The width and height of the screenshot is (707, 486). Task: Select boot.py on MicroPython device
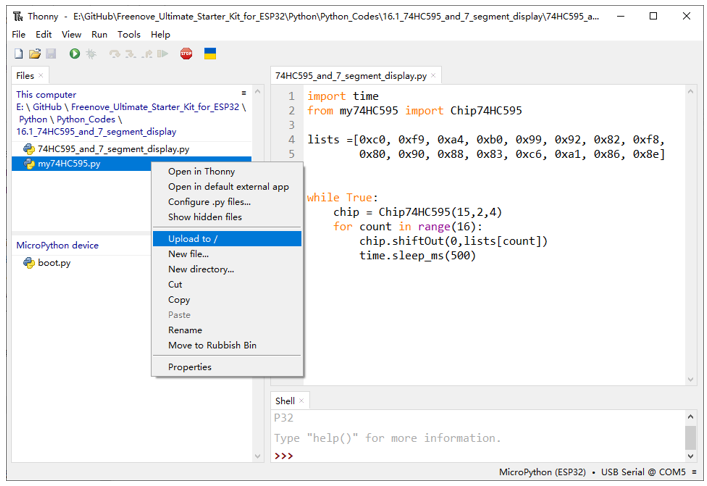(54, 263)
